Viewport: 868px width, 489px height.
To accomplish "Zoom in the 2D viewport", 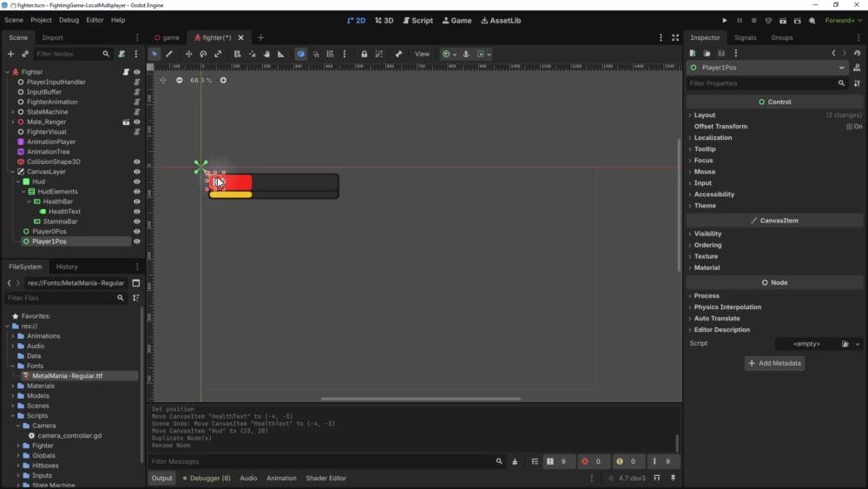I will pos(223,80).
